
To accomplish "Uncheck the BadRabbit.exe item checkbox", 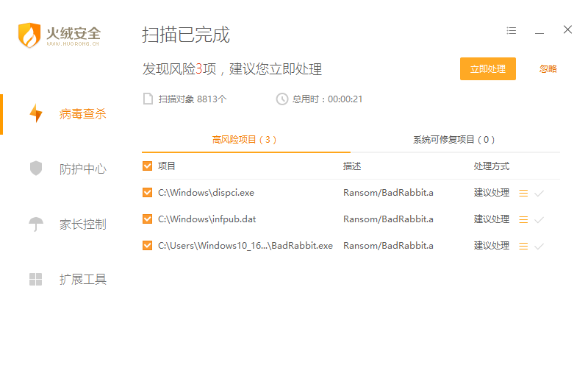I will pyautogui.click(x=148, y=246).
